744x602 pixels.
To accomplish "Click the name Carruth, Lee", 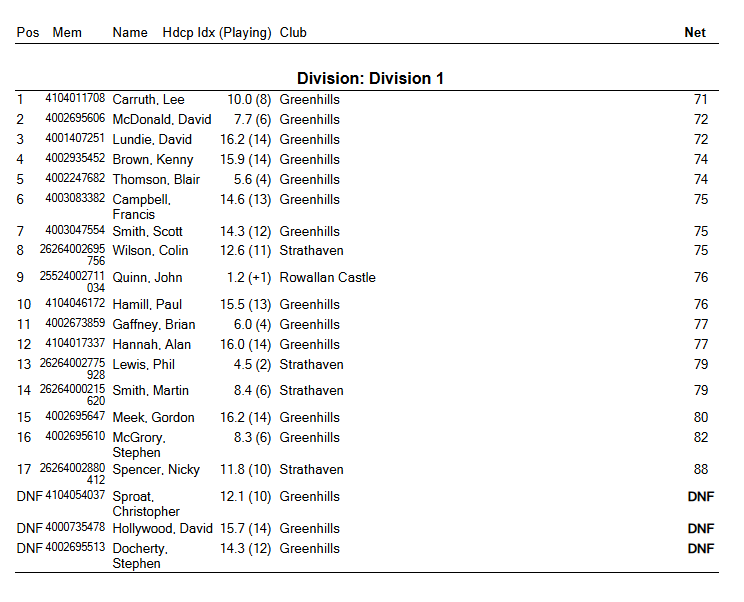I will [x=148, y=100].
